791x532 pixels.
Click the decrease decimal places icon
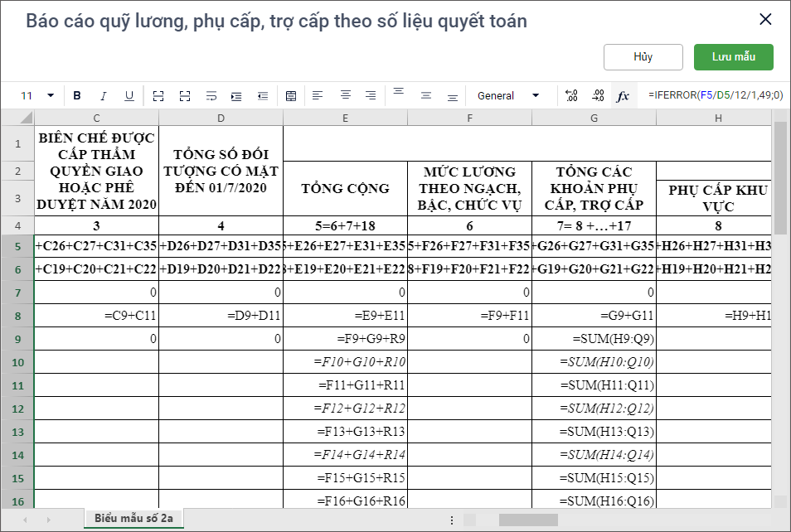(x=598, y=96)
